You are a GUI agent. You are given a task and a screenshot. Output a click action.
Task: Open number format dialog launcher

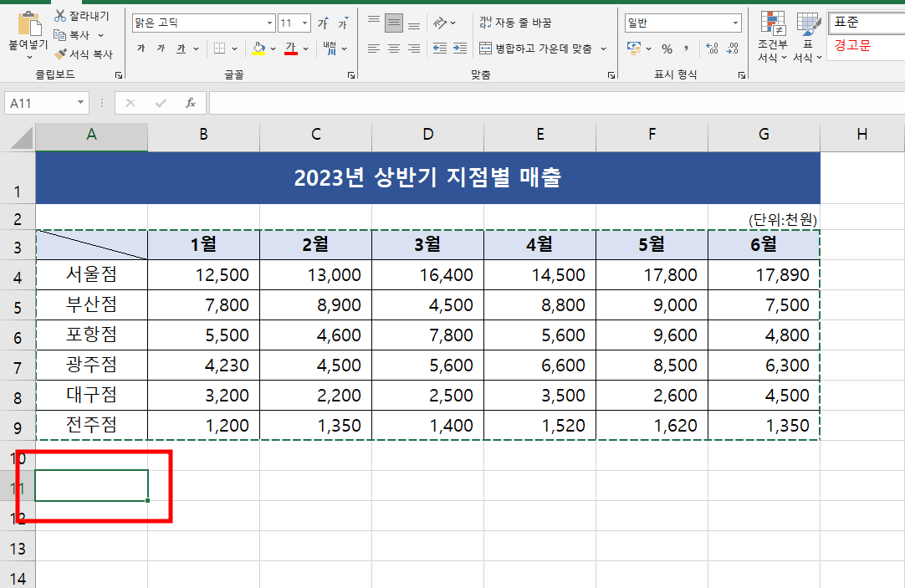pyautogui.click(x=742, y=75)
